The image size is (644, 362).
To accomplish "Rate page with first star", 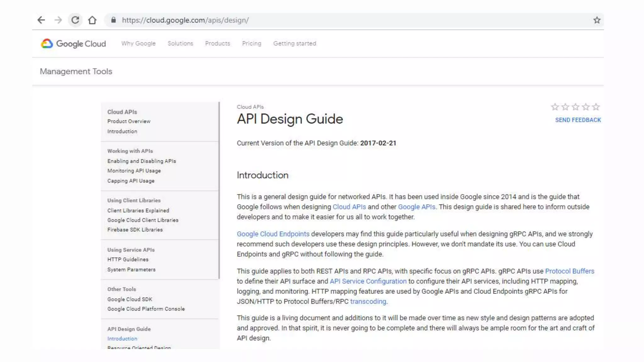I will click(555, 107).
